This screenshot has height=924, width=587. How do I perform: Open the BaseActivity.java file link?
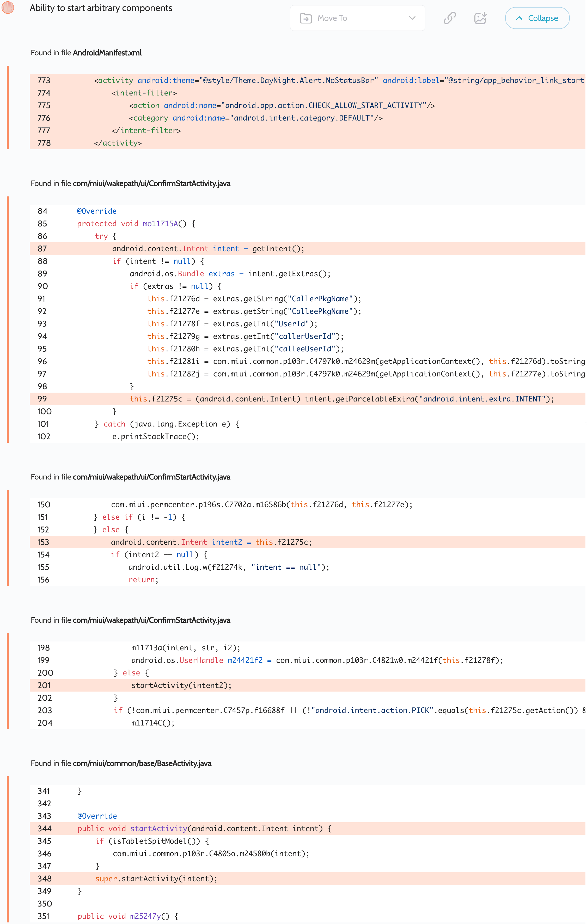(142, 763)
